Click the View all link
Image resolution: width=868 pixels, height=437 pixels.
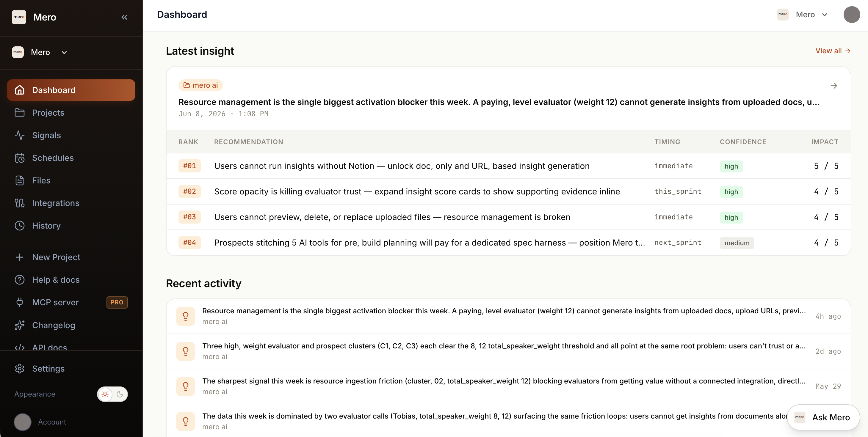(x=833, y=51)
